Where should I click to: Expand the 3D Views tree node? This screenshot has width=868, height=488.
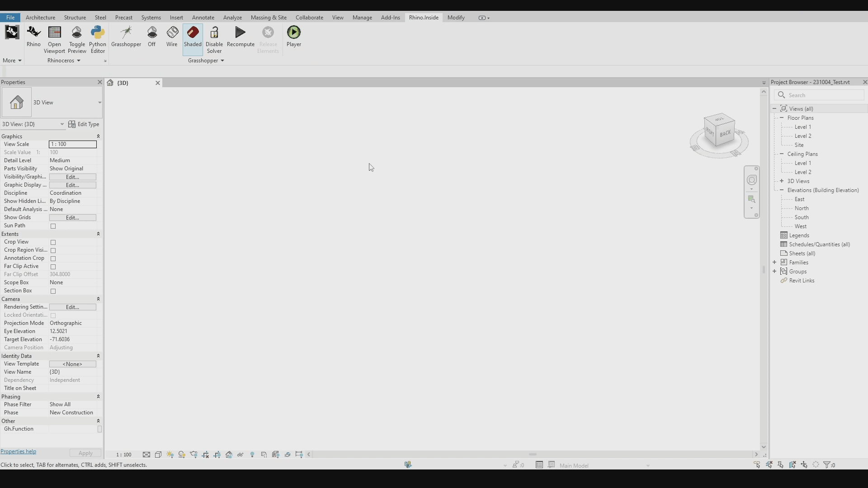pos(782,181)
